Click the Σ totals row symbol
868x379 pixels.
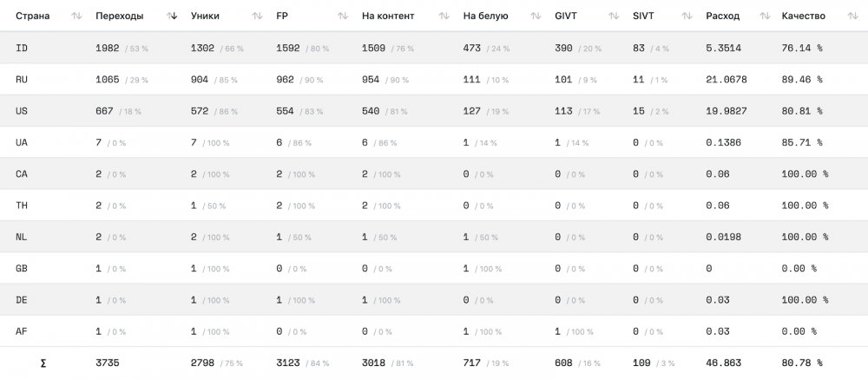[x=43, y=363]
